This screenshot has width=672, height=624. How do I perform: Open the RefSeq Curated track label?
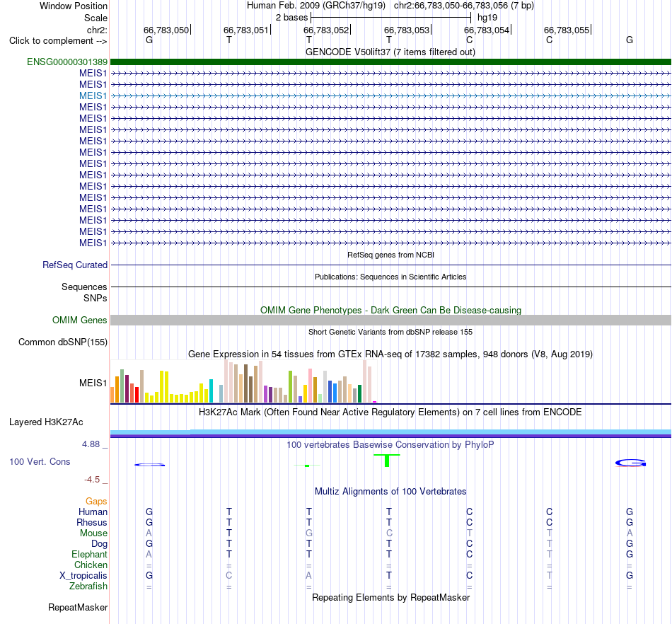pyautogui.click(x=75, y=265)
